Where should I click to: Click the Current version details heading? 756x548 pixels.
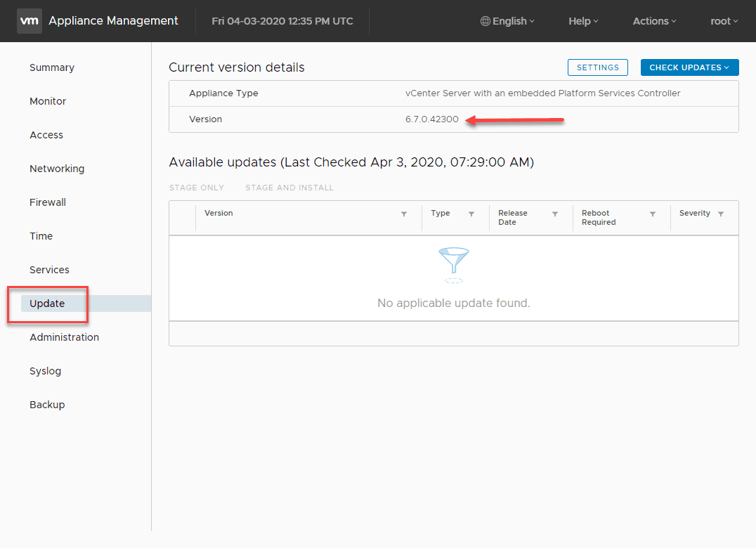click(x=237, y=67)
